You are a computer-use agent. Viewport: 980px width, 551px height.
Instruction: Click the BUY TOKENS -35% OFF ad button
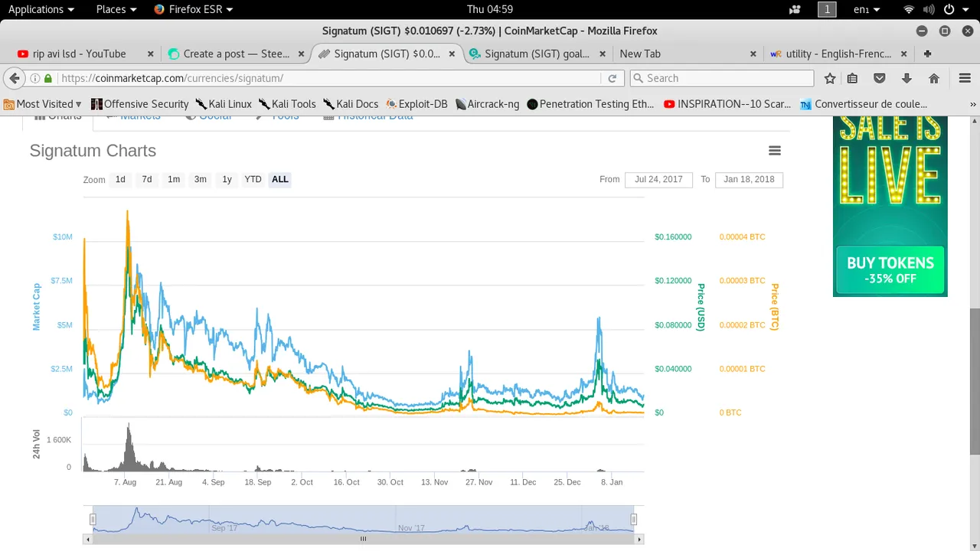890,270
